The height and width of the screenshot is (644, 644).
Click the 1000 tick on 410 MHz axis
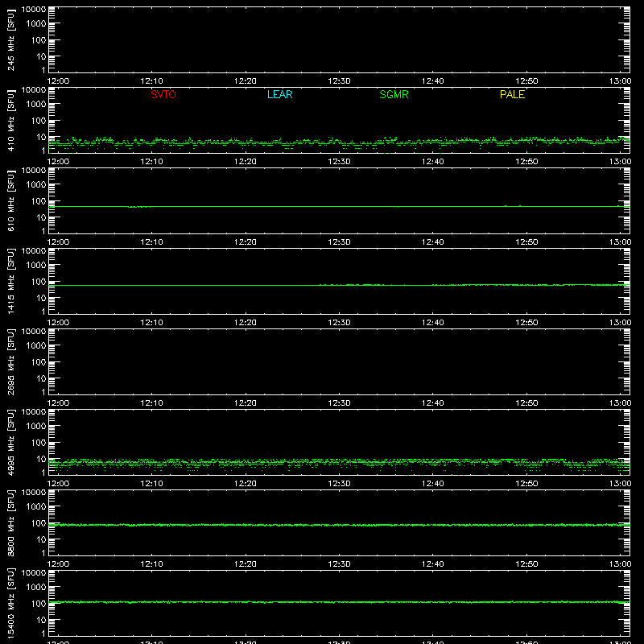tap(36, 105)
